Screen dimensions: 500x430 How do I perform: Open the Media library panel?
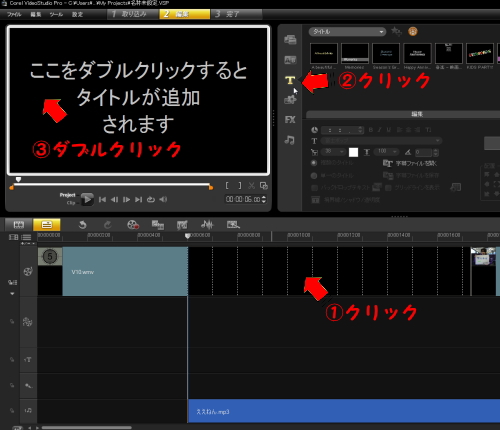click(x=290, y=40)
